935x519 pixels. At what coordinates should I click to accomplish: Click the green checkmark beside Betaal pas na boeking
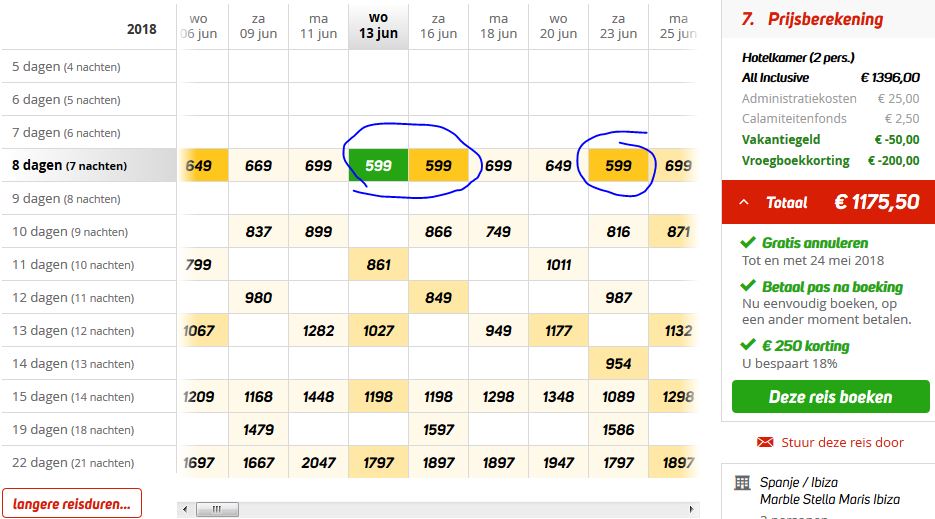tap(748, 286)
